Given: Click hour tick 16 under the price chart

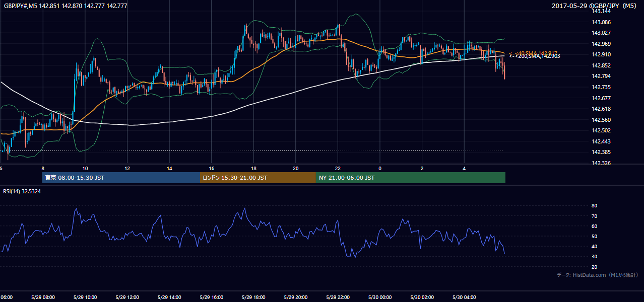Looking at the screenshot, I should pos(212,169).
